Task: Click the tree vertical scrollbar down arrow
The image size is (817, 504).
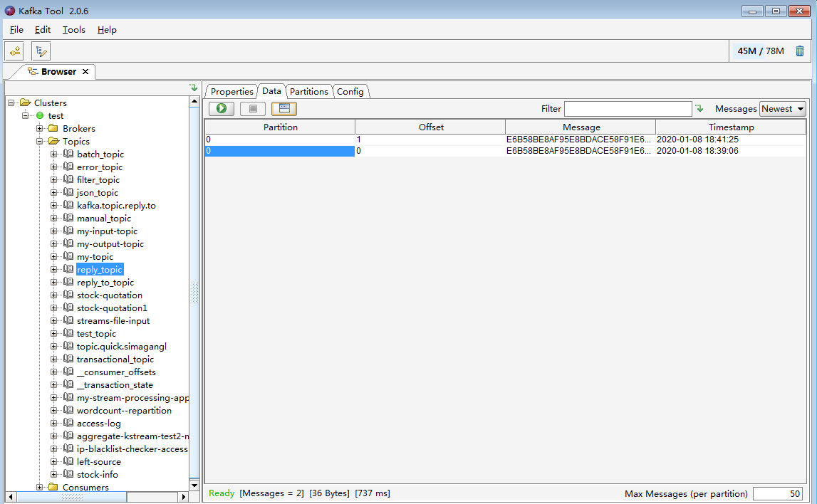Action: (194, 485)
